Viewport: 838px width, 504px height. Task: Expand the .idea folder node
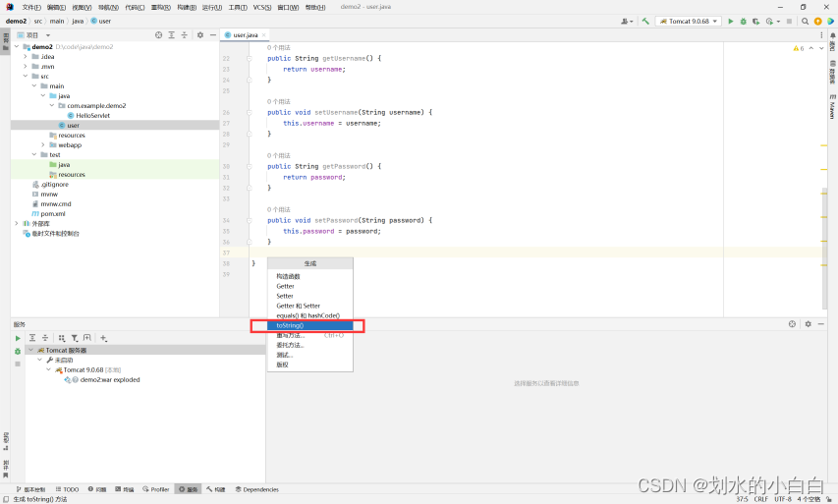coord(26,57)
